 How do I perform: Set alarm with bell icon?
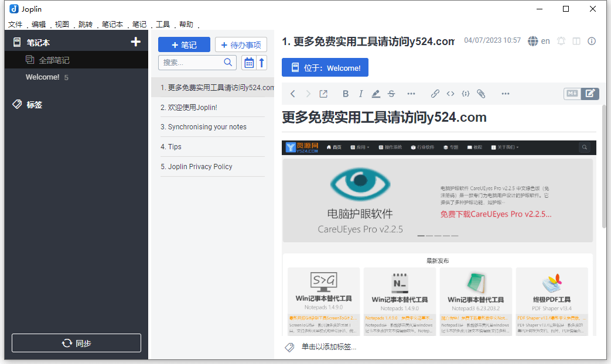point(561,41)
